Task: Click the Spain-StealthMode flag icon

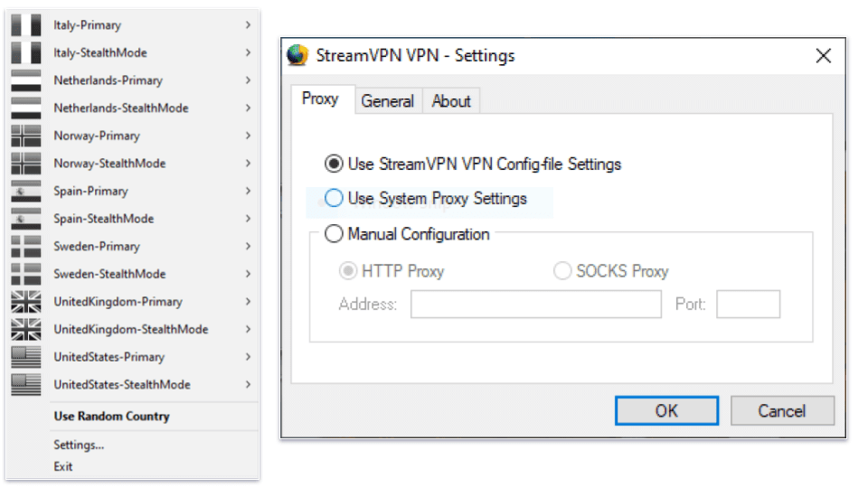Action: click(x=26, y=219)
